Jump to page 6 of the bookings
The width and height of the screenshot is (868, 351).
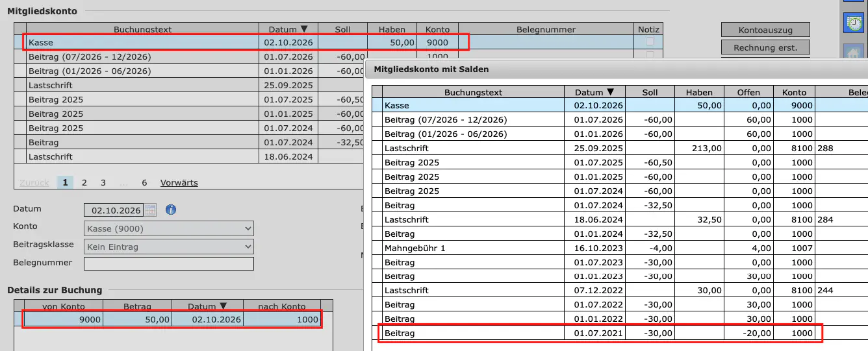click(144, 182)
